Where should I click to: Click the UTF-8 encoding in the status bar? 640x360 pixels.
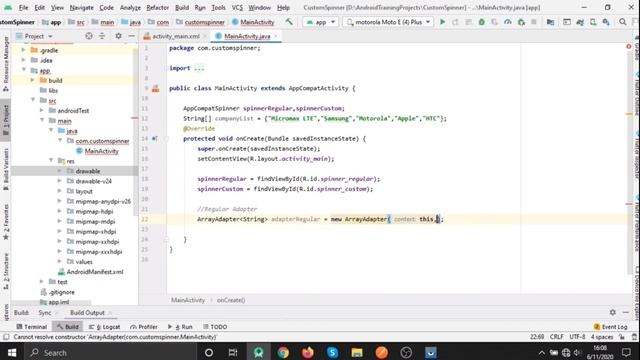click(577, 337)
